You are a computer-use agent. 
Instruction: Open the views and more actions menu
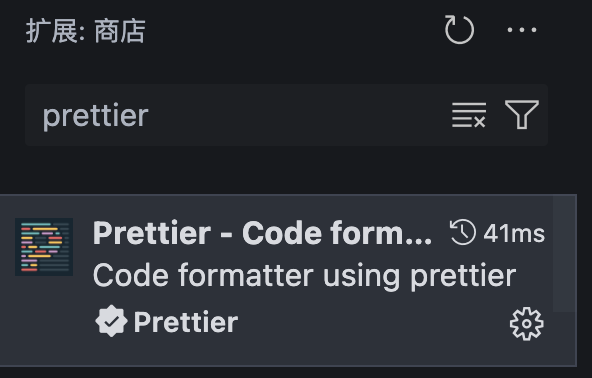(522, 30)
